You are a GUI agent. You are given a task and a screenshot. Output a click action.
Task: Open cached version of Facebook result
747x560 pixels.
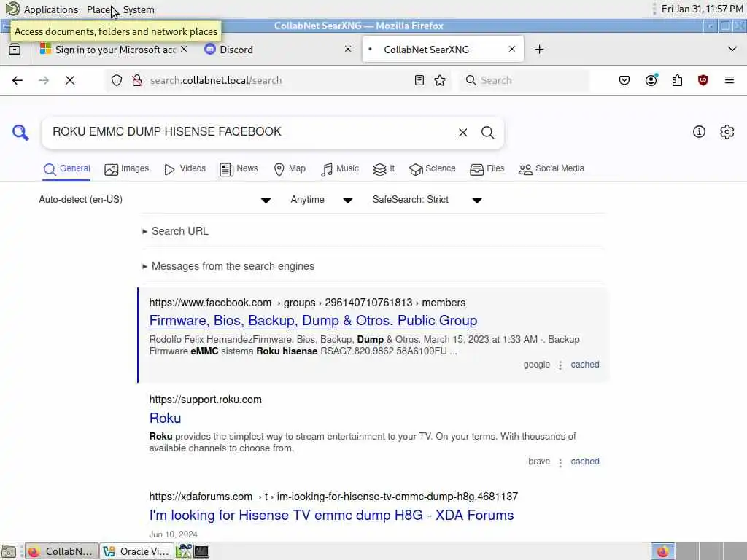point(585,365)
